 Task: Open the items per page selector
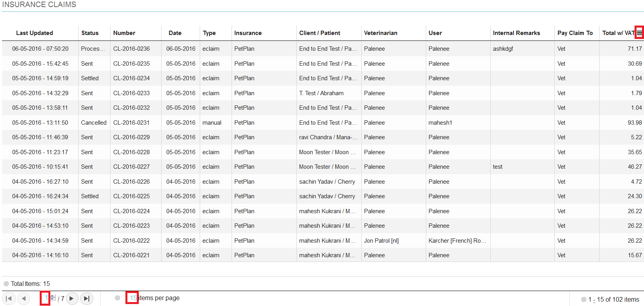[x=132, y=298]
